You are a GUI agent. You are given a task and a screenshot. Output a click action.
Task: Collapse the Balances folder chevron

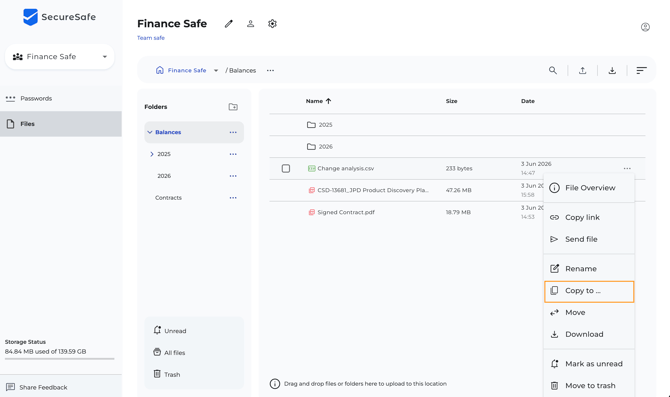150,132
